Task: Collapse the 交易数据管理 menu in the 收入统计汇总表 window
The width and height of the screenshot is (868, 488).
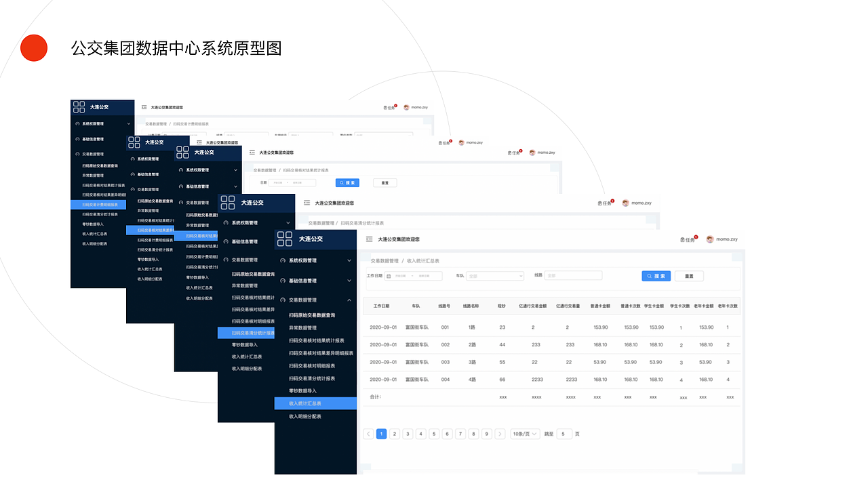Action: click(349, 300)
